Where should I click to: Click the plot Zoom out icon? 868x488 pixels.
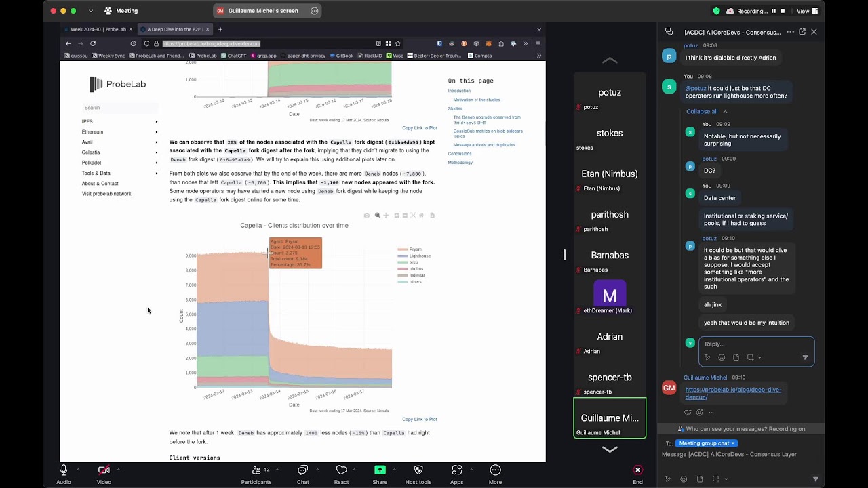click(x=405, y=216)
